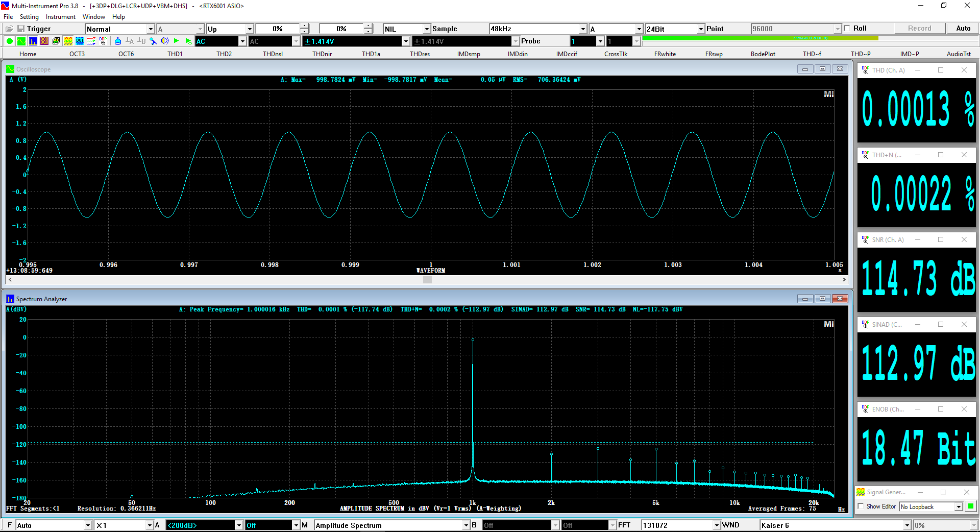Viewport: 980px width, 532px height.
Task: Open the 24Bit depth dropdown
Action: [x=675, y=29]
